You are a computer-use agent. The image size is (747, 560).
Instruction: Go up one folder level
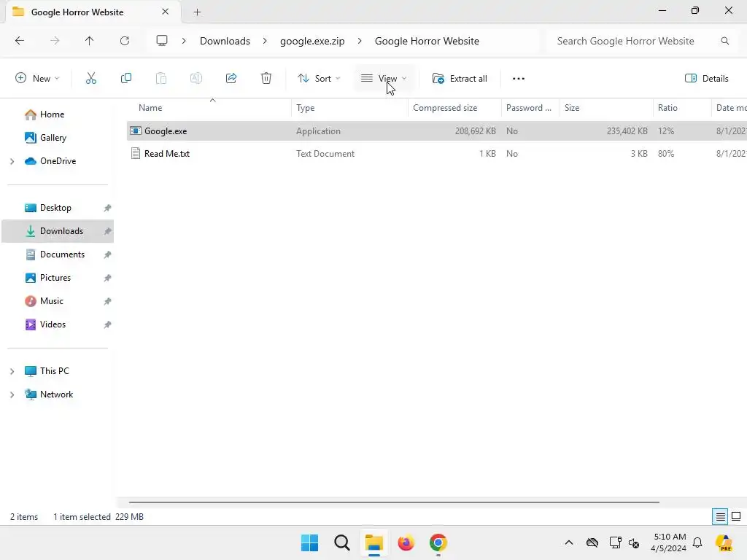(89, 41)
